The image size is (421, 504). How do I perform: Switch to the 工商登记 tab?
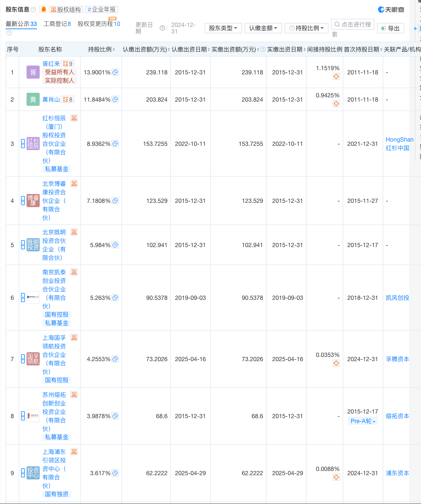(x=57, y=24)
